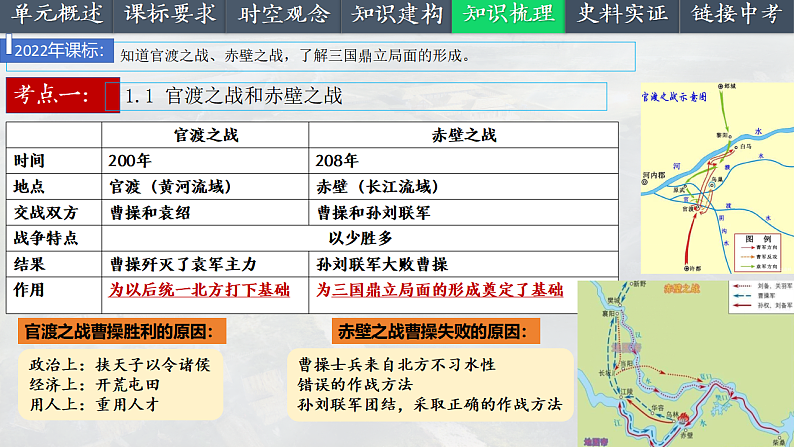This screenshot has height=447, width=794.
Task: Click the 交战双方 row label
Action: (54, 213)
